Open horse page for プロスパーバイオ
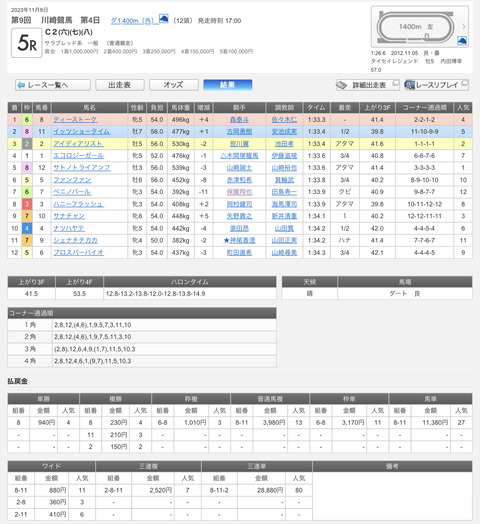The height and width of the screenshot is (524, 480). pyautogui.click(x=78, y=253)
